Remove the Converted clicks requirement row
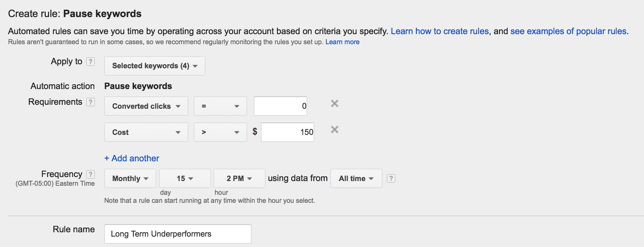The image size is (644, 247). pyautogui.click(x=334, y=104)
